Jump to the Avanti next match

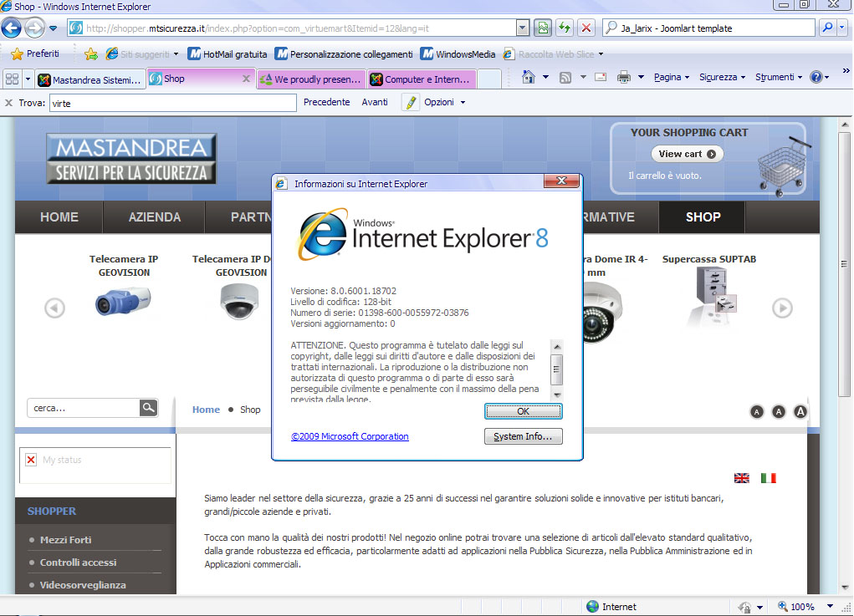pyautogui.click(x=375, y=102)
